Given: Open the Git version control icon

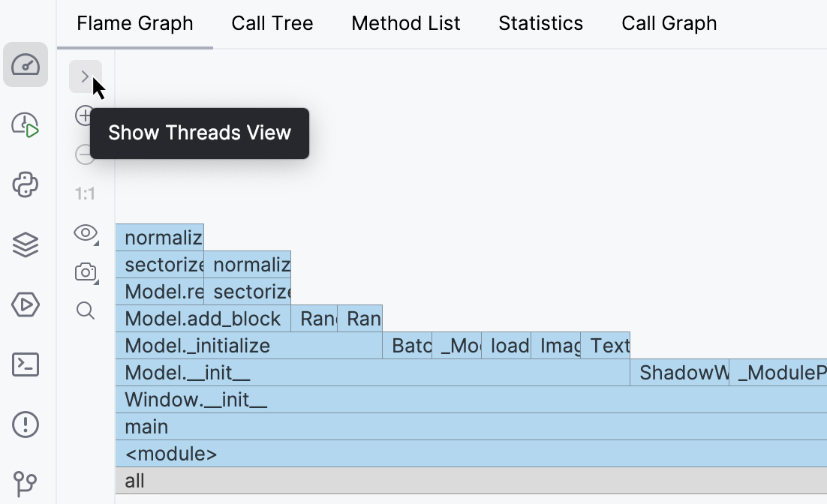Looking at the screenshot, I should [25, 484].
